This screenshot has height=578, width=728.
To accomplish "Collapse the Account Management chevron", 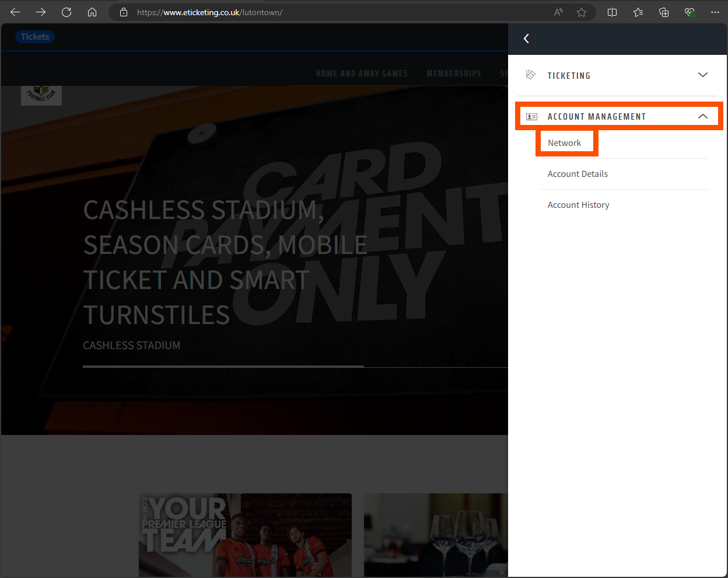I will (703, 116).
